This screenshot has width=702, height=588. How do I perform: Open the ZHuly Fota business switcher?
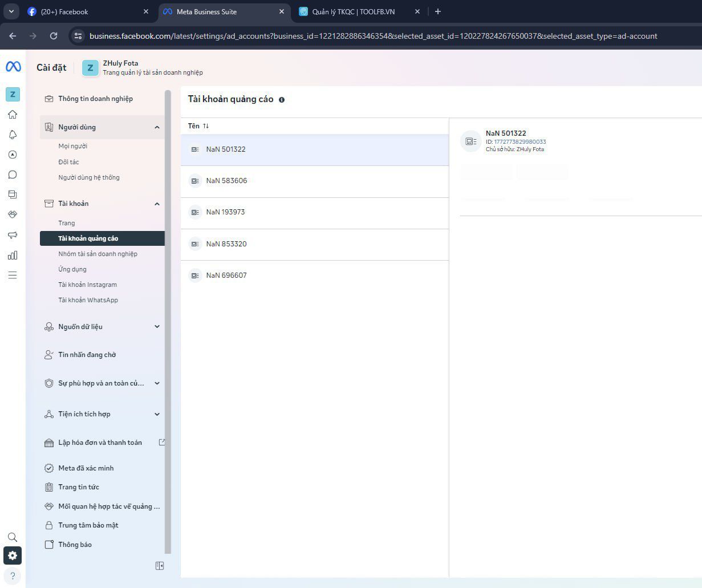click(143, 67)
